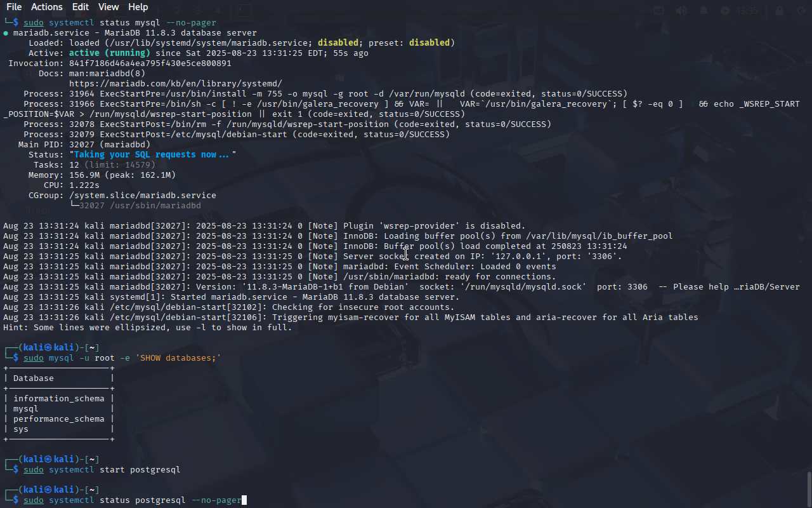This screenshot has height=508, width=812.
Task: Click 'Triggering myisam-recover' log line
Action: [x=351, y=317]
